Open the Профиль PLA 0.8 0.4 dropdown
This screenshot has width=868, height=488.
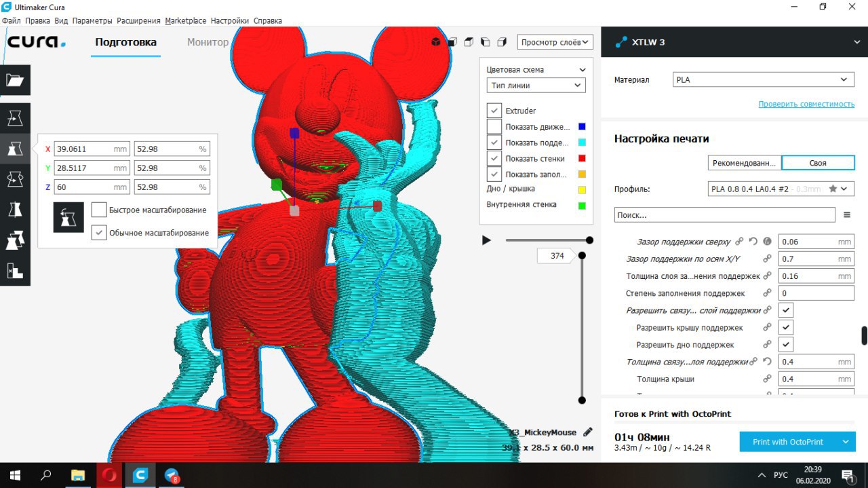(x=780, y=189)
